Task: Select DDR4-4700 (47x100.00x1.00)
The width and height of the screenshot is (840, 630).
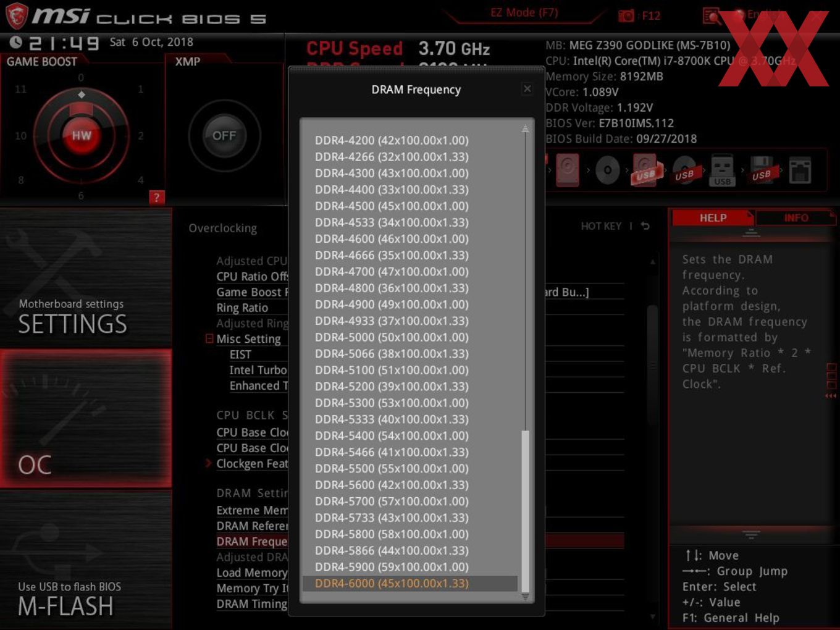Action: 409,271
